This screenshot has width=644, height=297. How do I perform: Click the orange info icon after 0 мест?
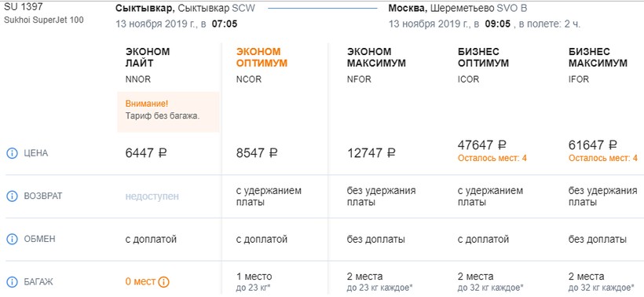pyautogui.click(x=163, y=282)
